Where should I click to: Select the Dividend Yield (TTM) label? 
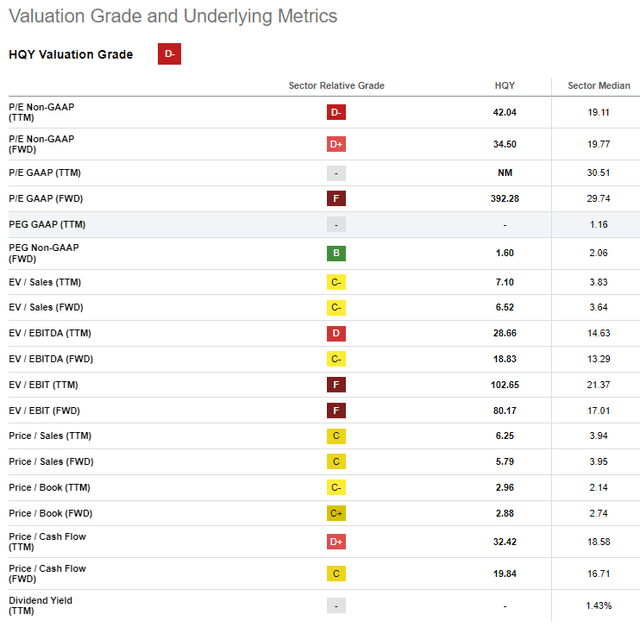click(x=40, y=606)
